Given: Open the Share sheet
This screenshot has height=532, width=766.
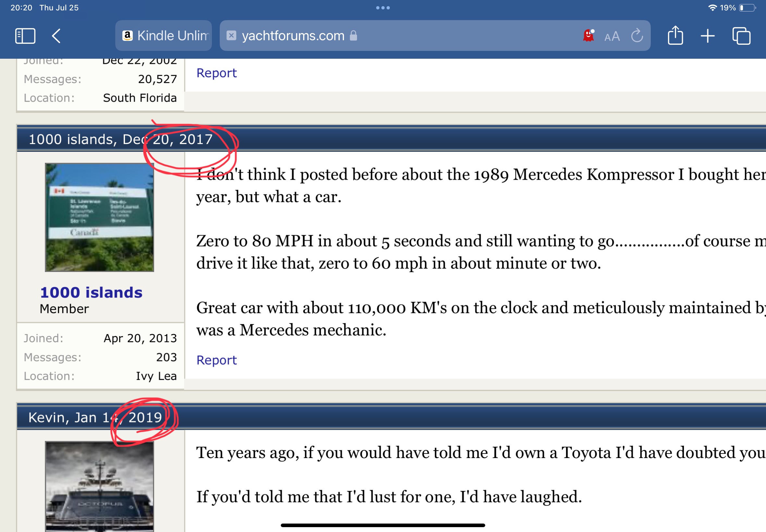Looking at the screenshot, I should click(675, 35).
